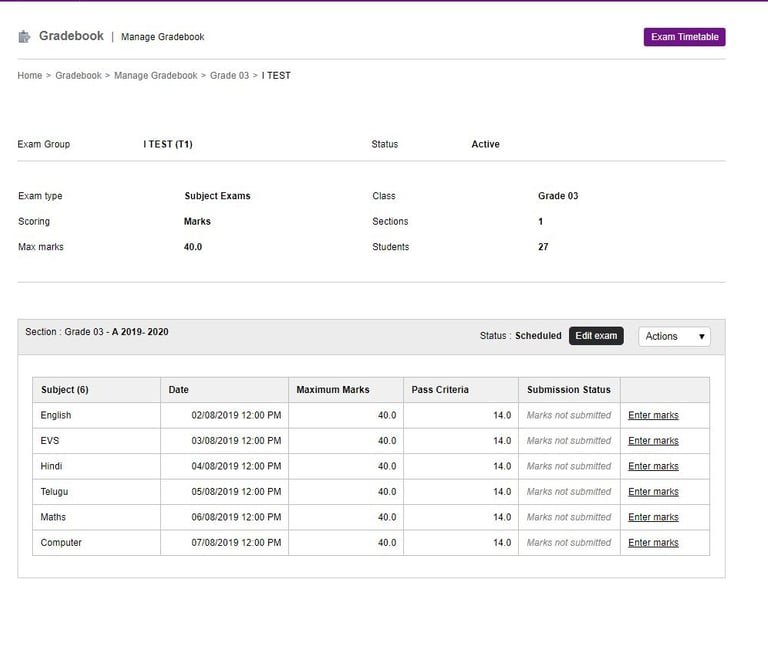The width and height of the screenshot is (768, 647).
Task: Select EVS row maximum marks 40.0
Action: coord(387,441)
